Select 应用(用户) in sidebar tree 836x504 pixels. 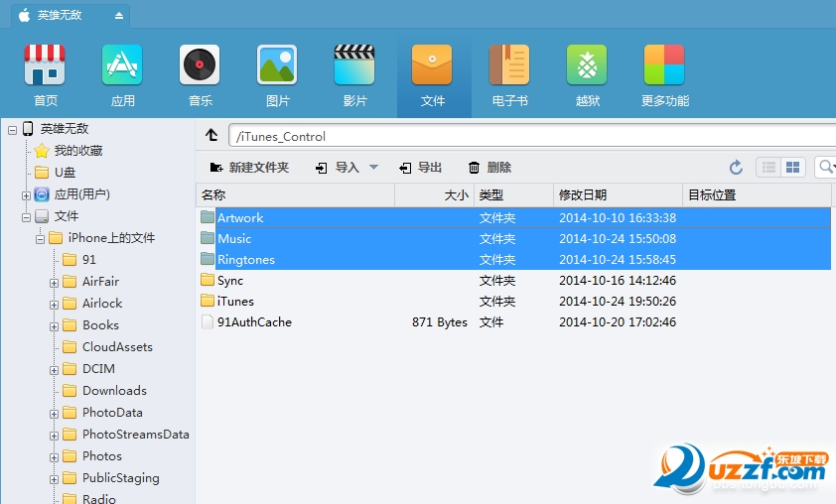coord(81,194)
